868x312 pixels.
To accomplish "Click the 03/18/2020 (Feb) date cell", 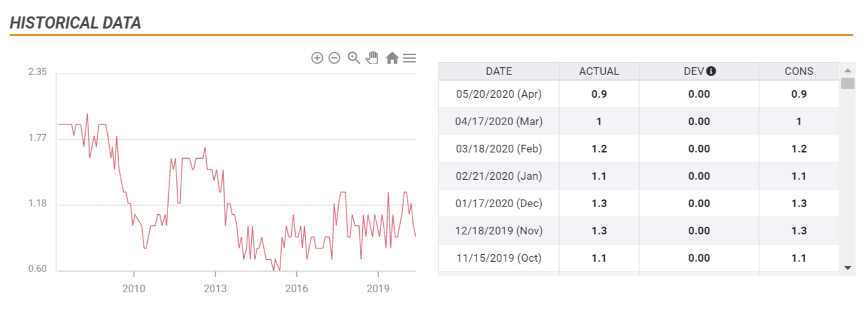I will click(x=499, y=149).
